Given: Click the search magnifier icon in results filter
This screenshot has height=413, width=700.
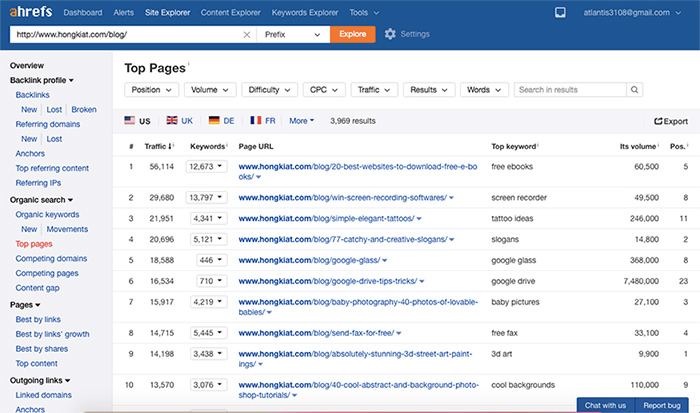Looking at the screenshot, I should (634, 90).
